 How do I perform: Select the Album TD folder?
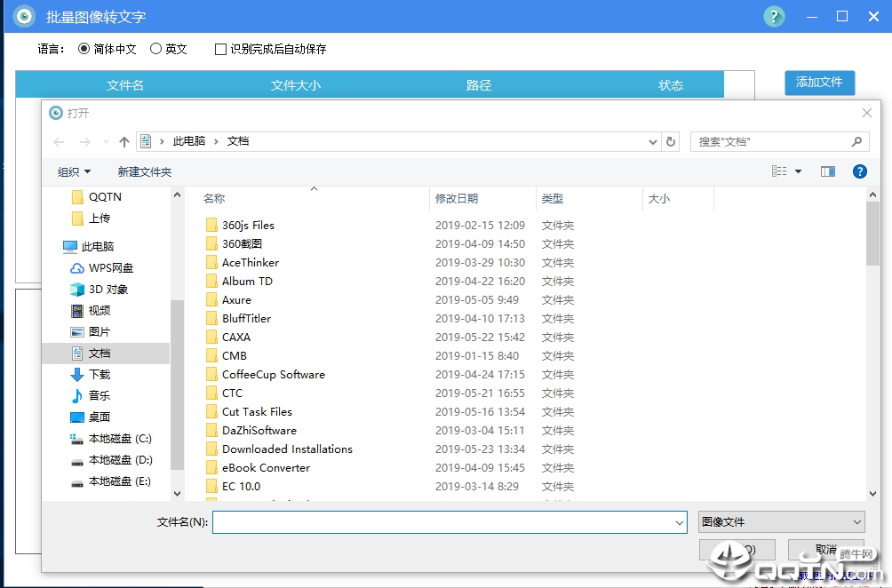[247, 282]
